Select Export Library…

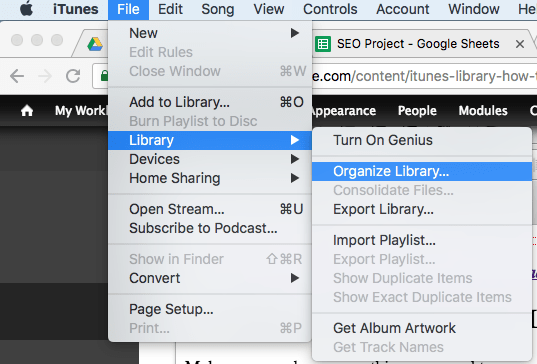[422, 209]
